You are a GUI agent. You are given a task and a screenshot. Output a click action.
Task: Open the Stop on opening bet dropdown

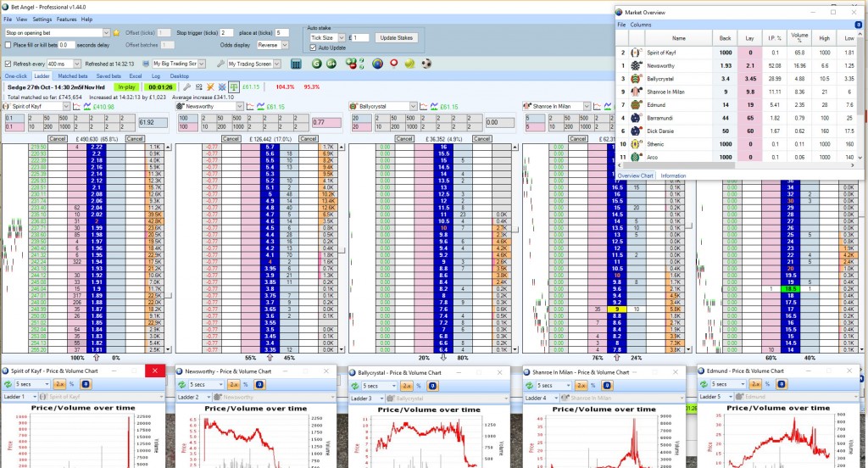pyautogui.click(x=106, y=33)
